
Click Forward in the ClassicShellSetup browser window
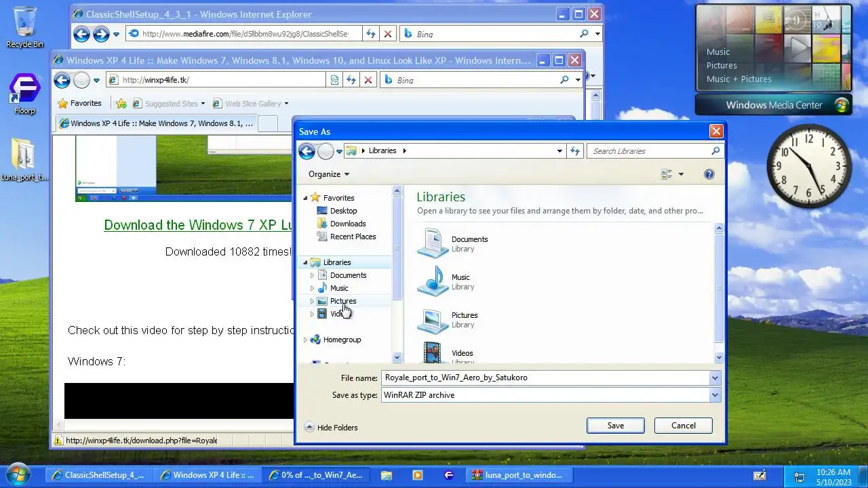[x=101, y=34]
